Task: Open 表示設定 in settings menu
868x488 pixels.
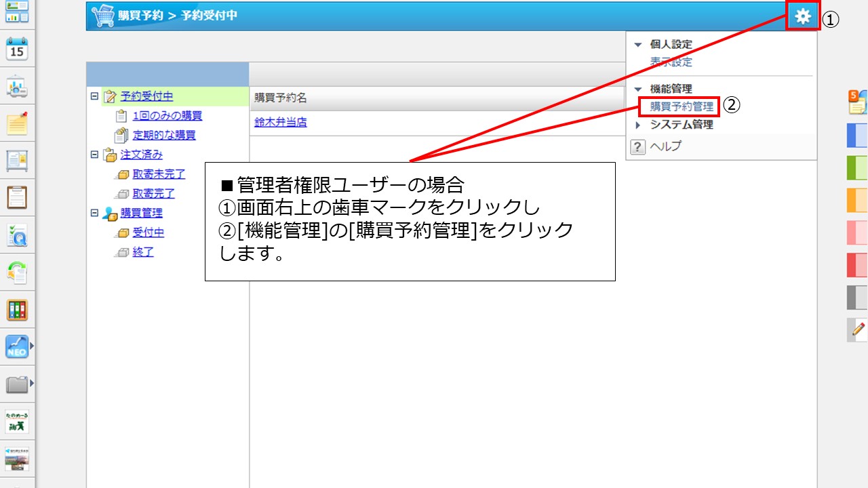Action: pyautogui.click(x=671, y=62)
